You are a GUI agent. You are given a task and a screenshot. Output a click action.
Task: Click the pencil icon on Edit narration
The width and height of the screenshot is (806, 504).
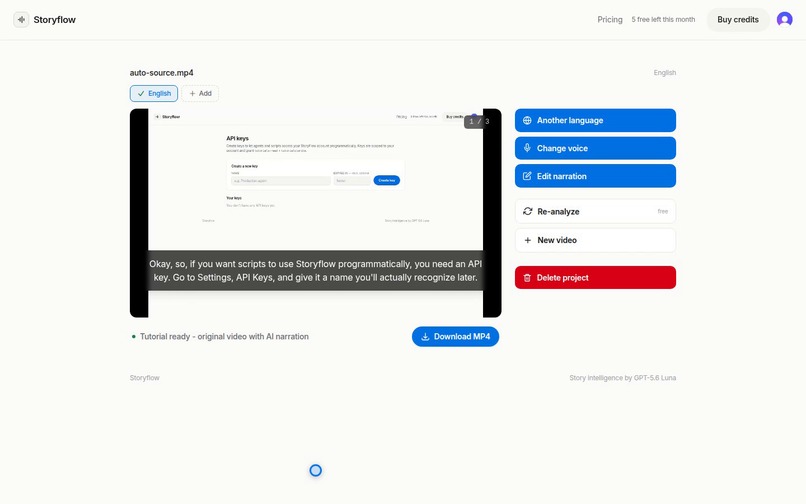point(527,176)
